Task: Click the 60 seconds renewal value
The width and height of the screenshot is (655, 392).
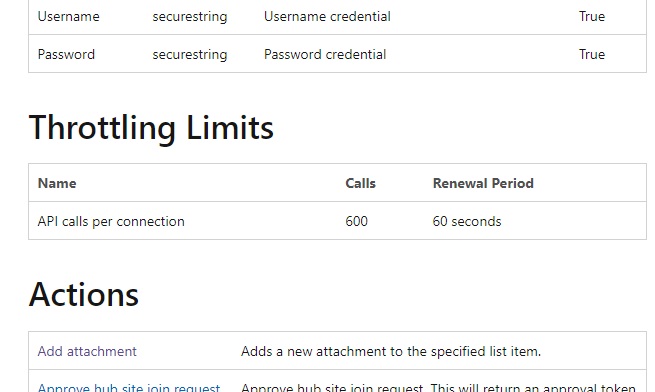Action: 467,221
